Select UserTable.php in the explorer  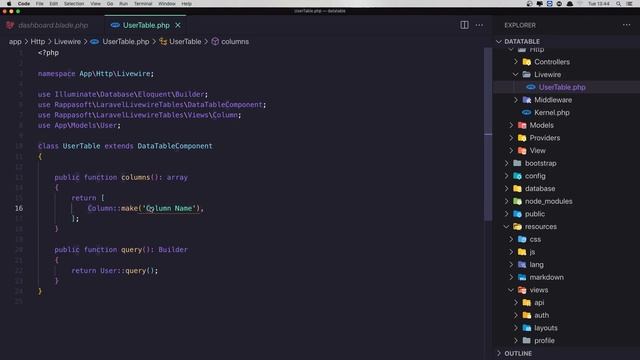pyautogui.click(x=562, y=87)
